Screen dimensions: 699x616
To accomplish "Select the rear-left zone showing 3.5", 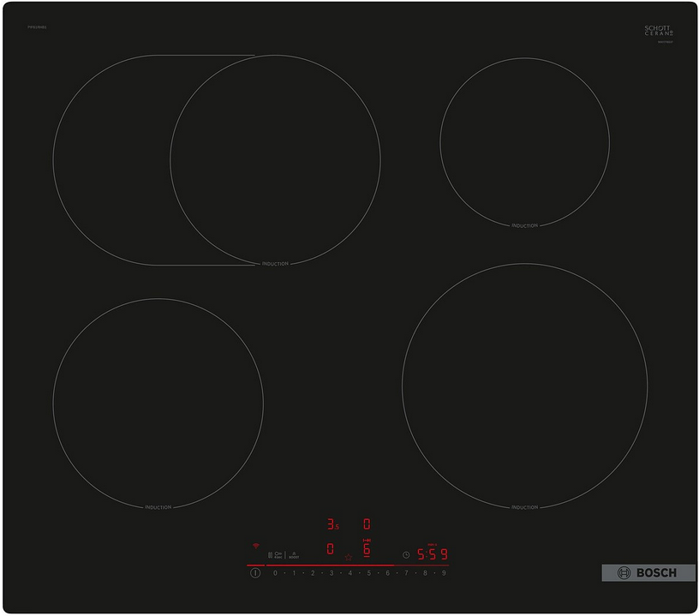I will point(332,523).
